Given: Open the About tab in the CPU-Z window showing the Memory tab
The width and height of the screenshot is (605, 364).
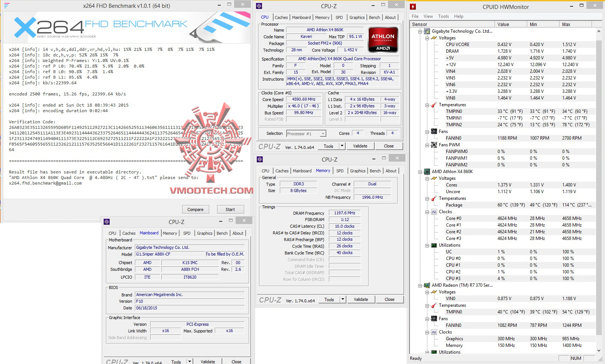Looking at the screenshot, I should [x=391, y=171].
